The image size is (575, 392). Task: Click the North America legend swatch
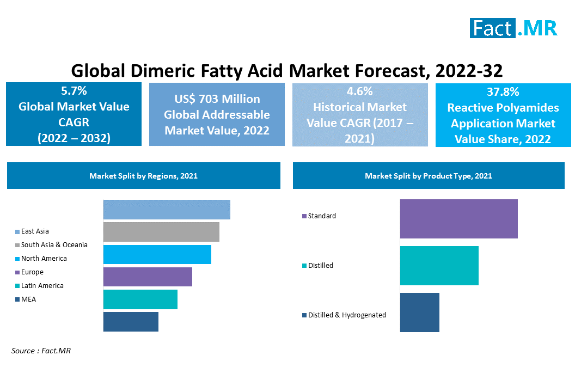click(x=17, y=259)
